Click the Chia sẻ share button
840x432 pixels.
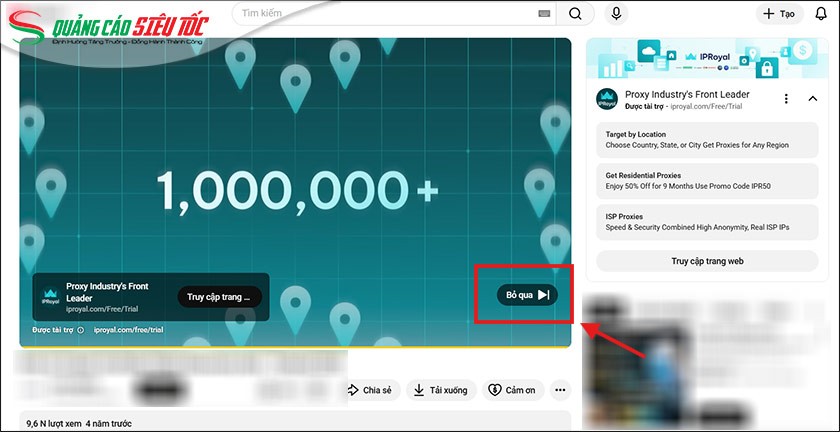point(369,390)
